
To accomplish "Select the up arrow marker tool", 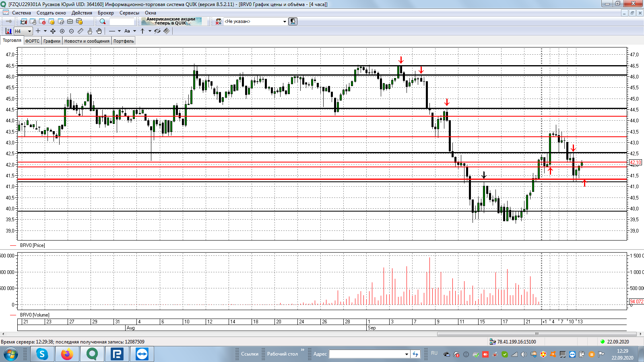I will tap(142, 31).
